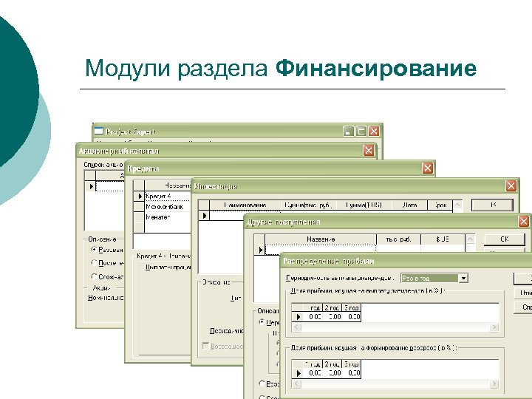Open the dividend payout frequency dropdown
Image resolution: width=532 pixels, height=399 pixels.
[463, 279]
